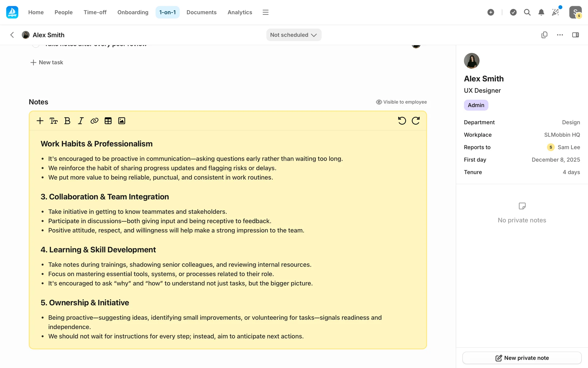Open the hamburger menu after Analytics
The image size is (588, 368).
[x=266, y=12]
